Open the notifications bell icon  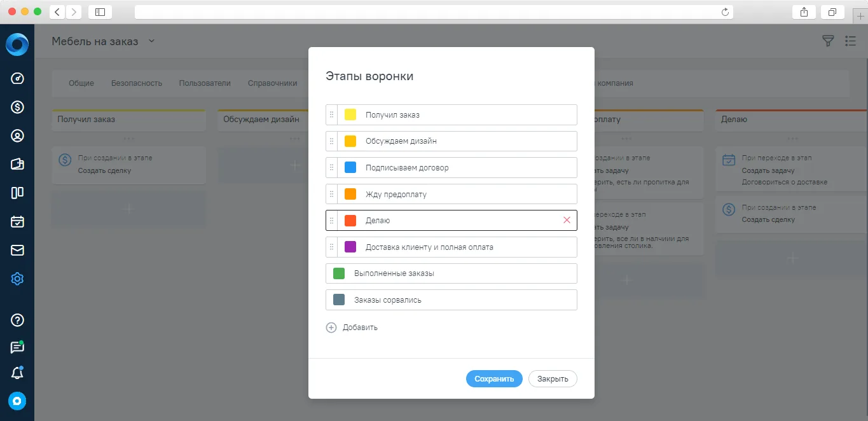17,374
